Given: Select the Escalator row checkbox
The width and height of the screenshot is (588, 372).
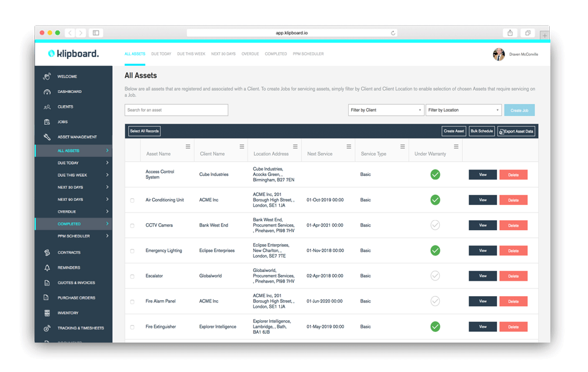Looking at the screenshot, I should (132, 276).
